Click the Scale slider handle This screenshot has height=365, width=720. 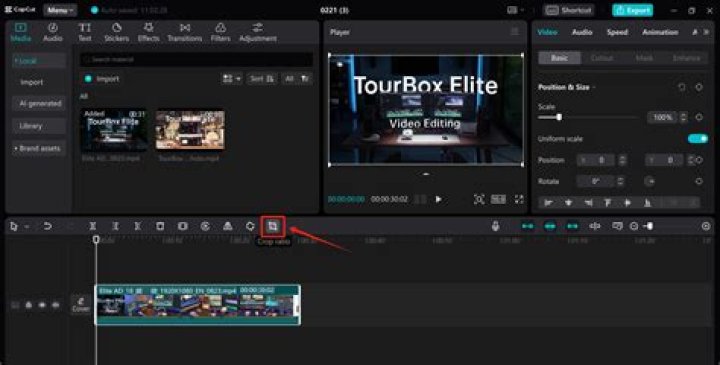pos(559,117)
